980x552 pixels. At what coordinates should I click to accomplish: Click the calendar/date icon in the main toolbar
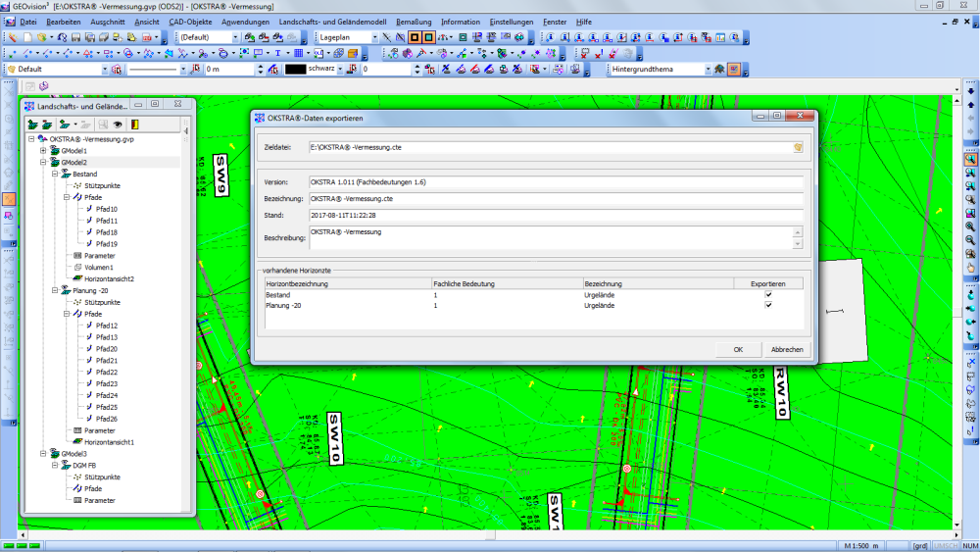click(x=146, y=37)
